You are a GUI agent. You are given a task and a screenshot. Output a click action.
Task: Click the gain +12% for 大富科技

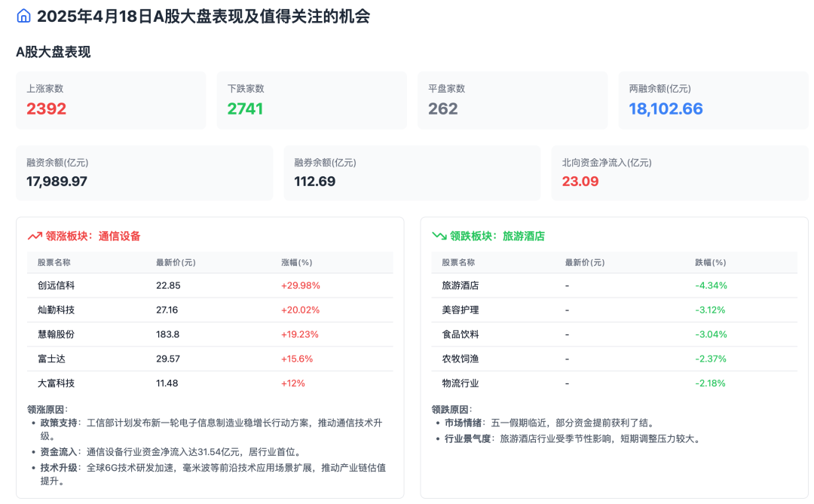click(x=292, y=383)
